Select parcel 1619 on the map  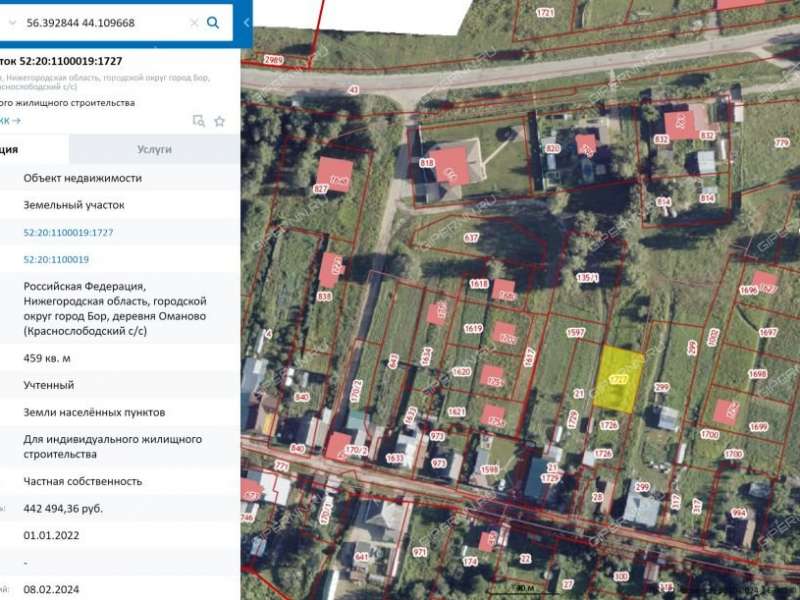473,329
